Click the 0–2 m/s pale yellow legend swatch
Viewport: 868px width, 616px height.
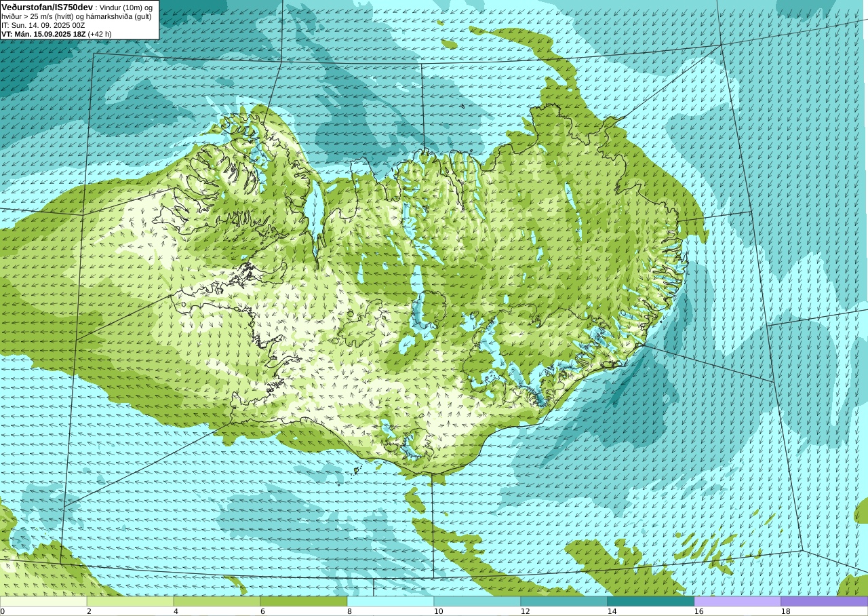tap(43, 601)
